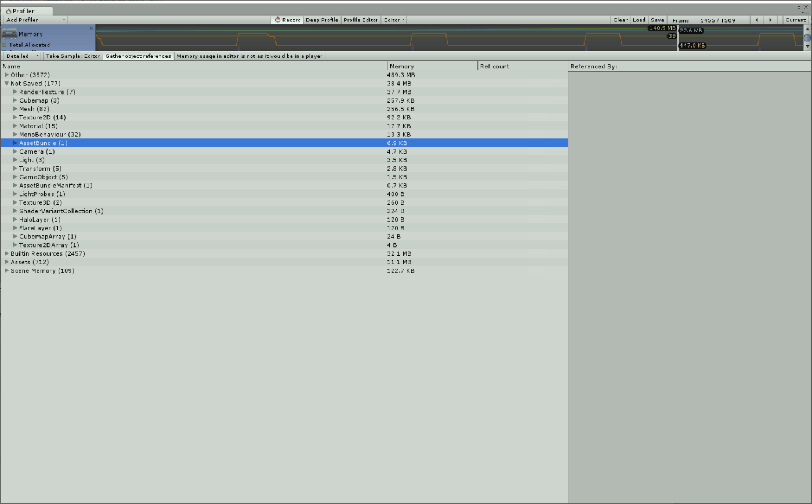Sort by the Memory column header
Image resolution: width=812 pixels, height=504 pixels.
[x=432, y=66]
